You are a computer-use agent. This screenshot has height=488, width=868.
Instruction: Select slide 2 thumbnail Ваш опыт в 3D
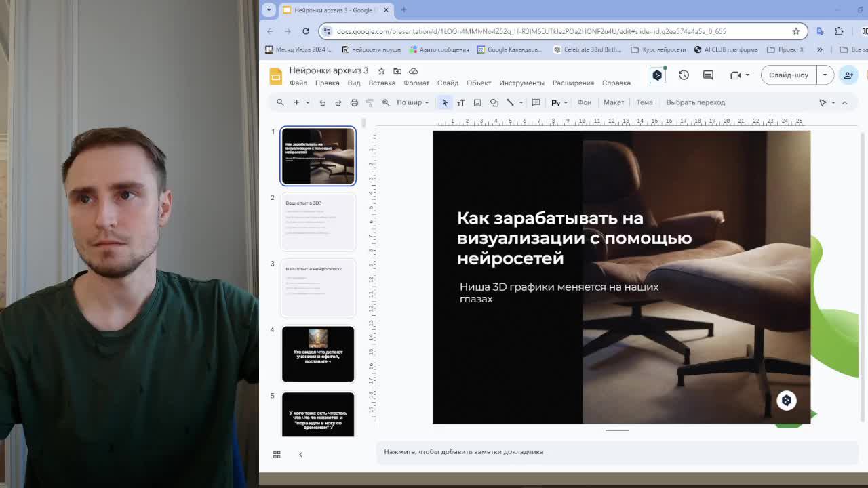(x=318, y=222)
